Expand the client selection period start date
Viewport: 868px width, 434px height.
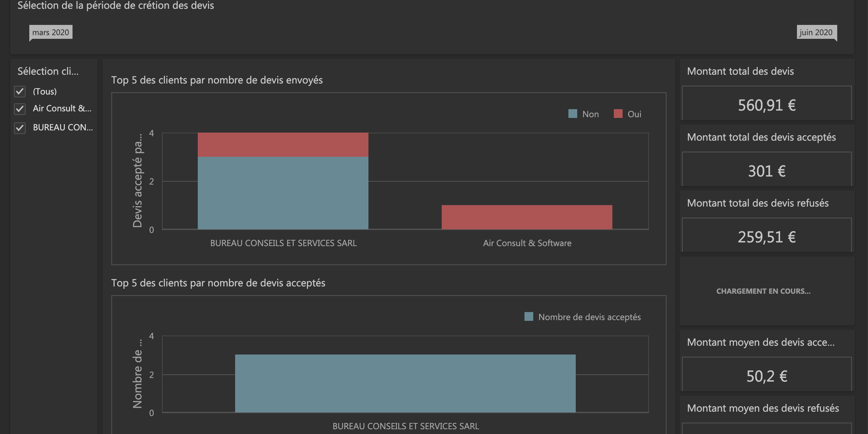[49, 31]
